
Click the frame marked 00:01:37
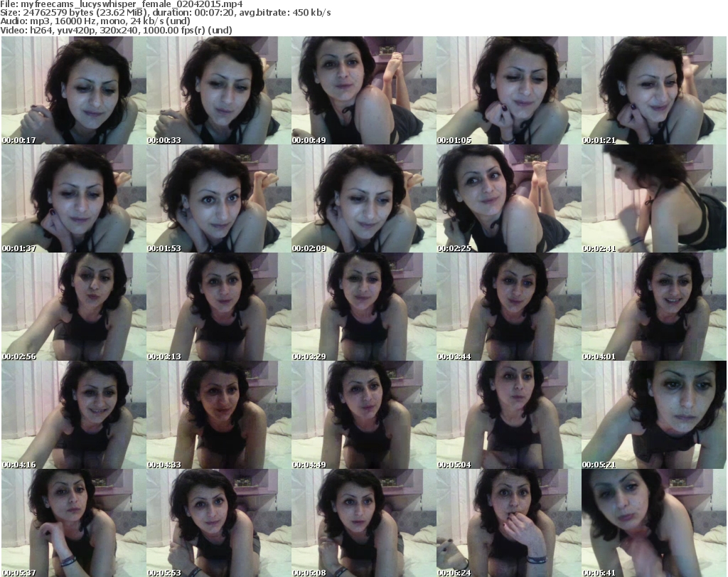tap(73, 198)
